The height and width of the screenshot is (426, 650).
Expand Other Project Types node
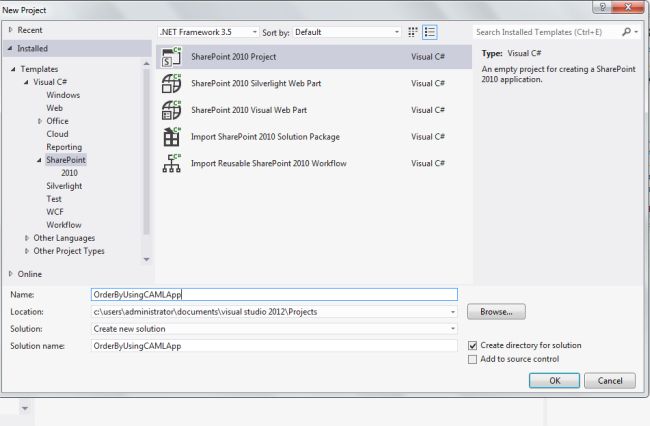27,251
